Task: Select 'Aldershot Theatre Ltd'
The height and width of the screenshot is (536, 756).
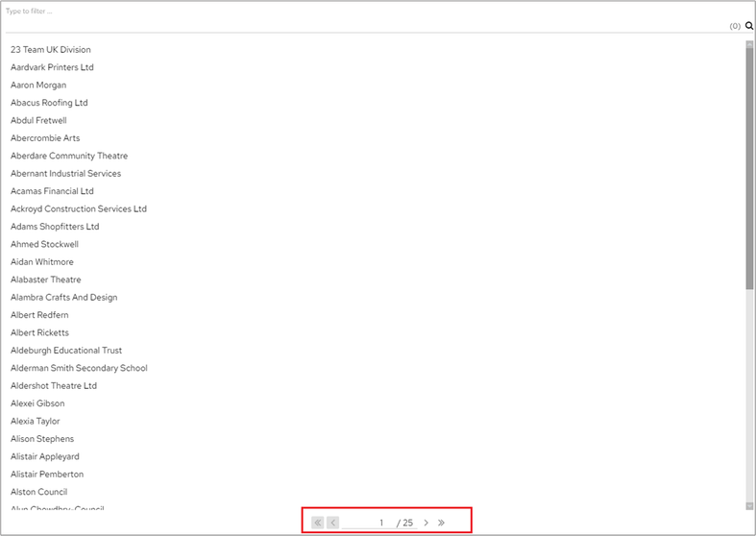Action: 54,385
